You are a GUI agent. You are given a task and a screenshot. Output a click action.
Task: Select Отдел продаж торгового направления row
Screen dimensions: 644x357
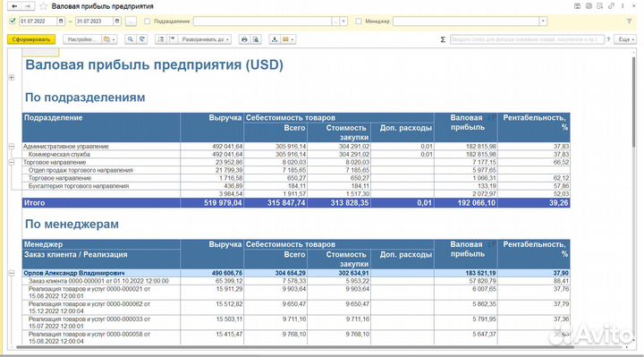click(296, 170)
